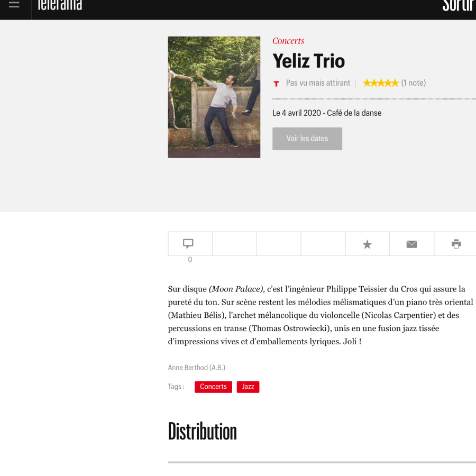Select the Concerts red tag
The image size is (476, 476).
(x=213, y=387)
